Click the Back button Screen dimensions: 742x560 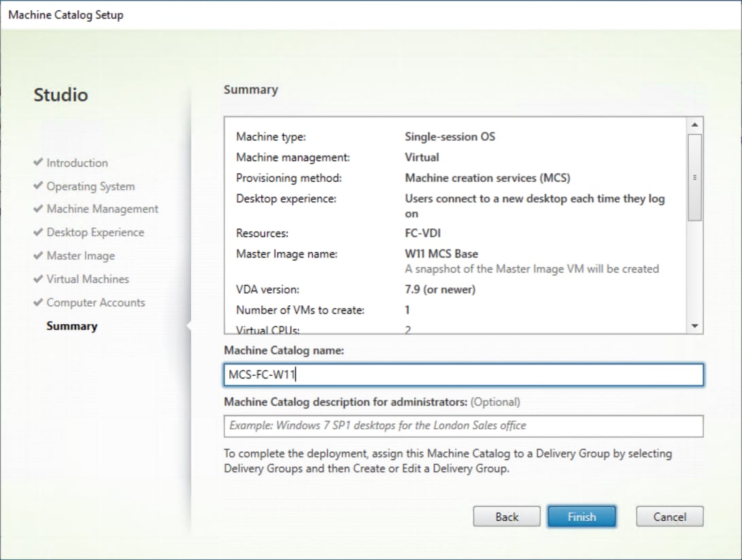(507, 517)
